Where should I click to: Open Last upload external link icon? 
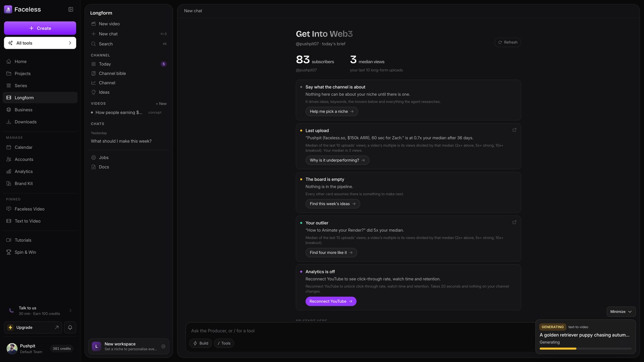(x=514, y=130)
